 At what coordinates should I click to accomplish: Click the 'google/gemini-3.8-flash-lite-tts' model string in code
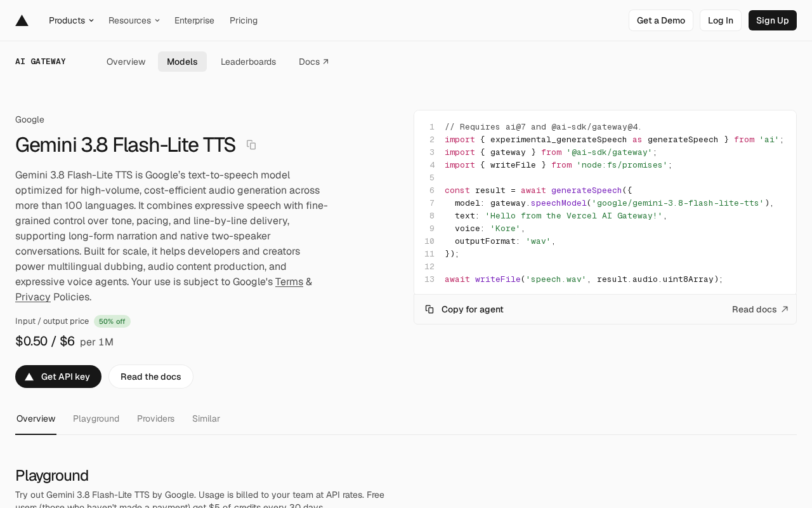tap(678, 203)
